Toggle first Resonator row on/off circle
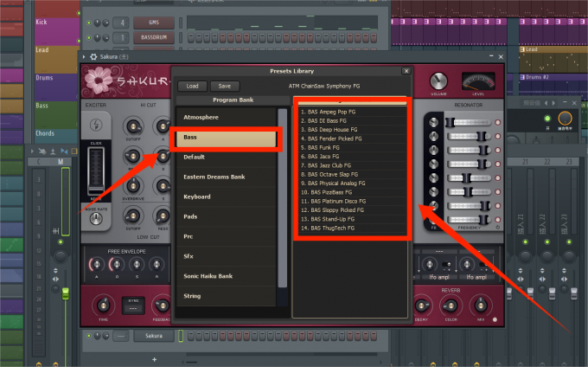 click(497, 122)
